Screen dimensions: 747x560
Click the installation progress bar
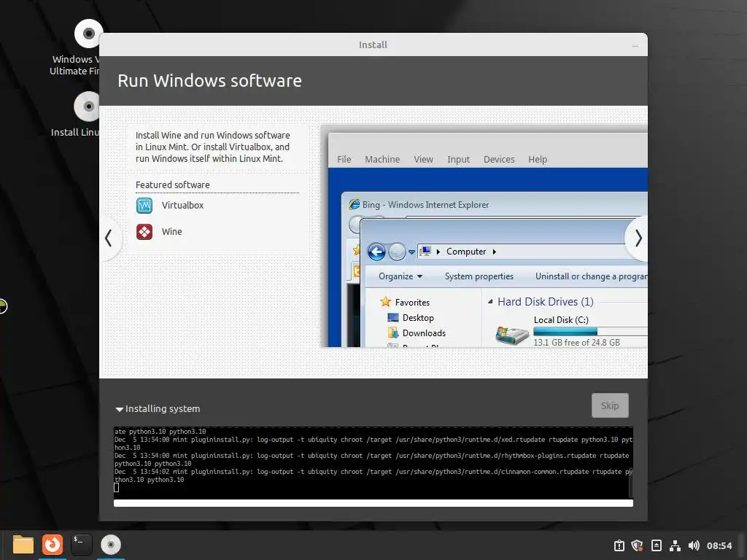[x=373, y=503]
